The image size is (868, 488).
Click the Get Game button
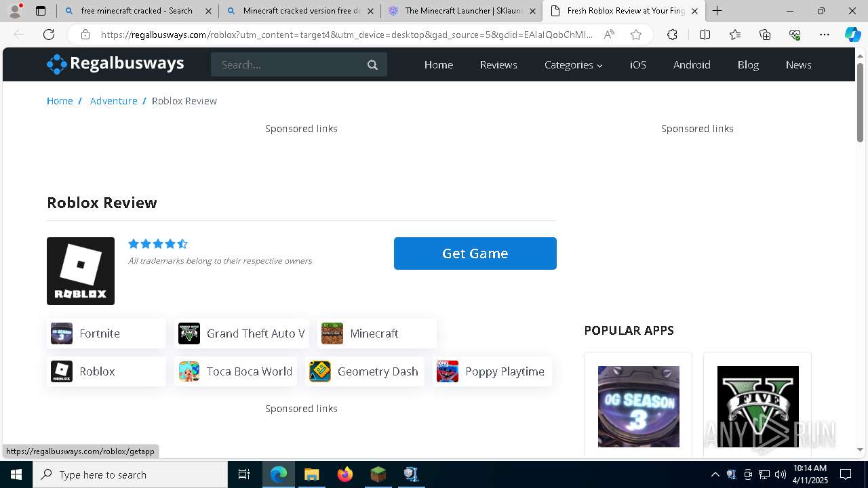475,253
